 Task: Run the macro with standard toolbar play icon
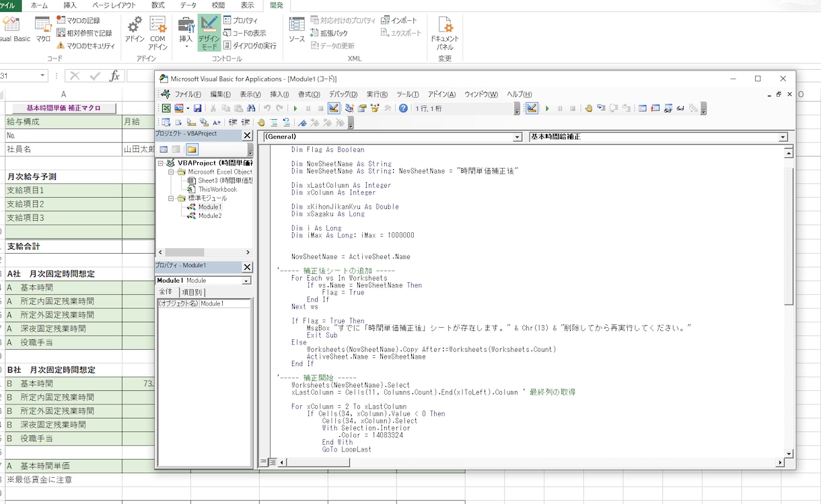coord(295,108)
